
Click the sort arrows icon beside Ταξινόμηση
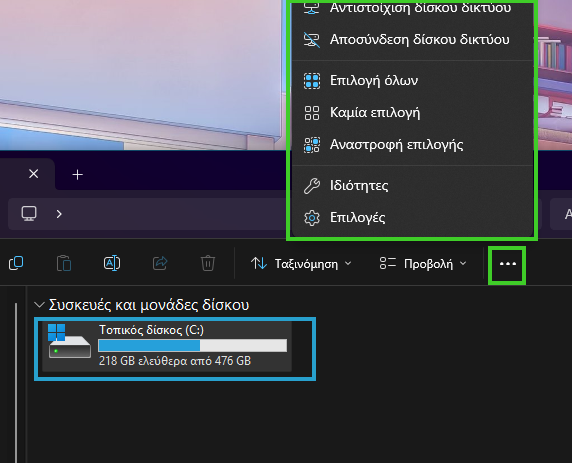(259, 263)
